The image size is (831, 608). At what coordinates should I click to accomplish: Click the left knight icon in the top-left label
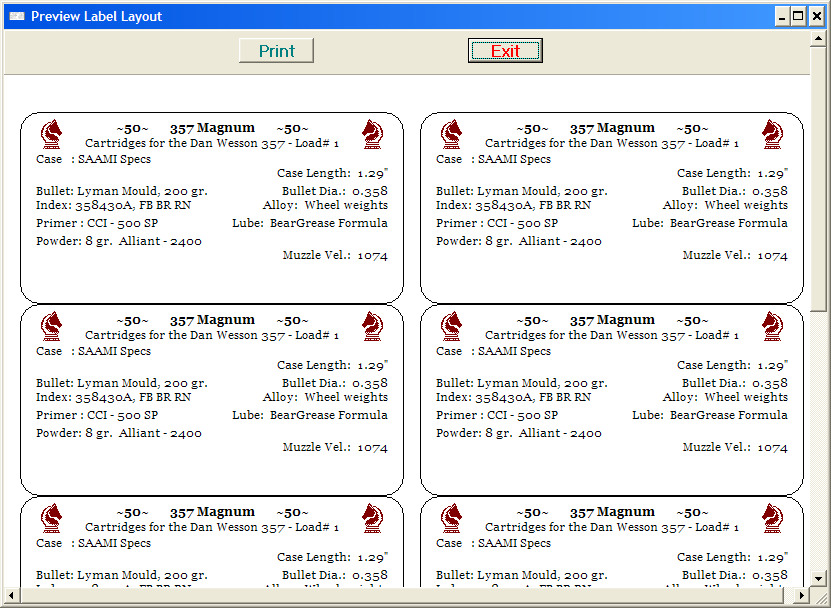click(x=51, y=134)
